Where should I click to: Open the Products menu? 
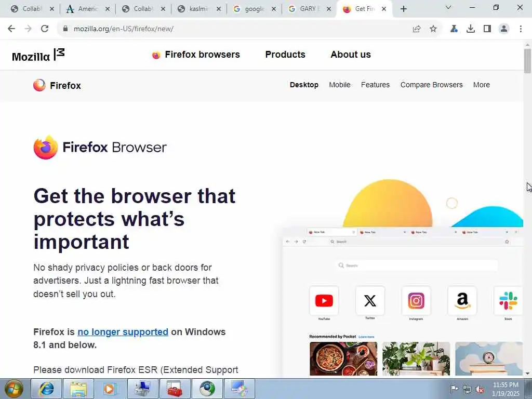[x=285, y=55]
